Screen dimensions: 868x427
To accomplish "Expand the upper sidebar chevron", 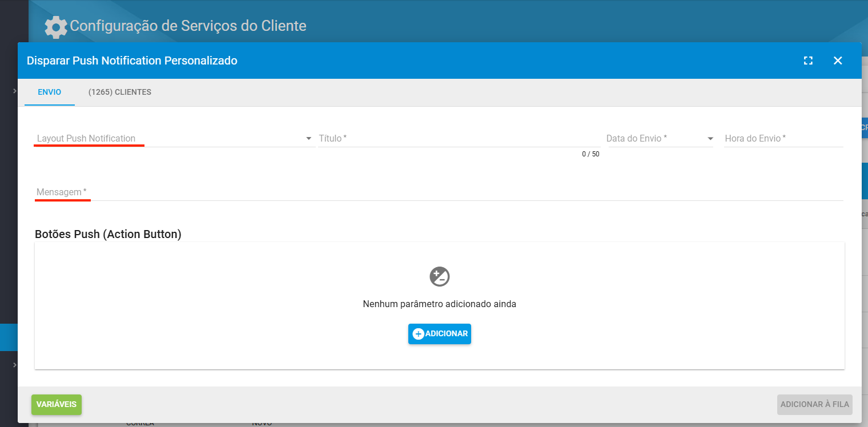I will pos(15,90).
